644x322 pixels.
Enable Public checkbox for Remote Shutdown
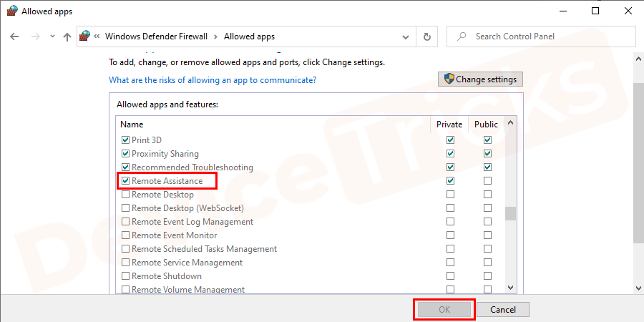487,276
